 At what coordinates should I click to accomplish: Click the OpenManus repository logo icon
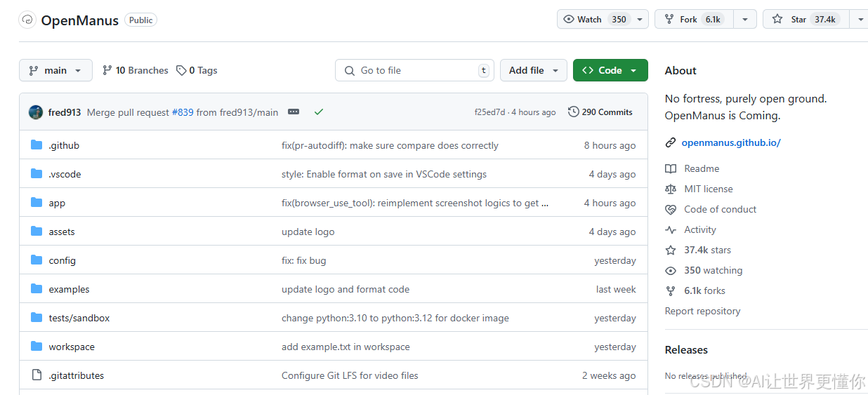click(27, 20)
